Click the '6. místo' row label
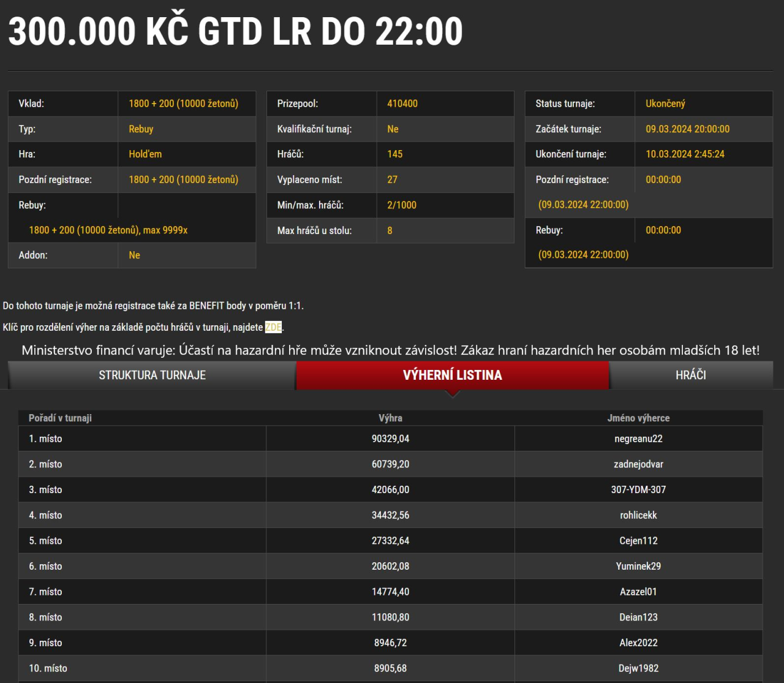784x683 pixels. point(45,566)
